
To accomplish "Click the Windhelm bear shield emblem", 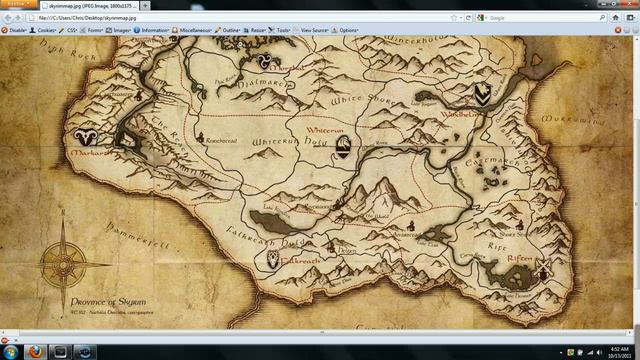I will (x=482, y=94).
